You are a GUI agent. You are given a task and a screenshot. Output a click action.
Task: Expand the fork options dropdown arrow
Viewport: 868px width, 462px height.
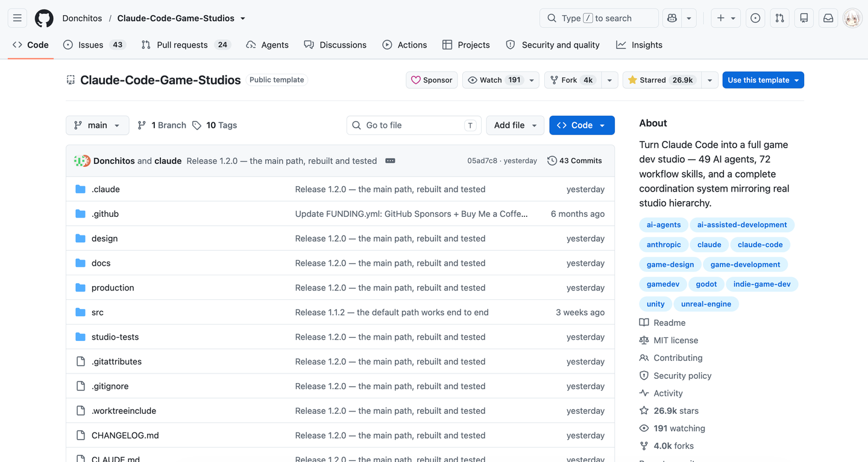click(x=609, y=80)
